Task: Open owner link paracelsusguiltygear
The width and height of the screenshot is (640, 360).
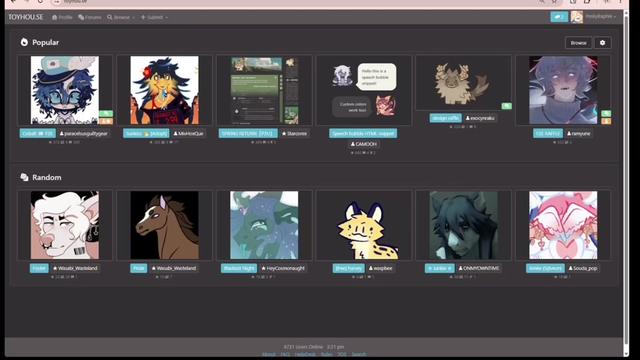Action: point(83,133)
